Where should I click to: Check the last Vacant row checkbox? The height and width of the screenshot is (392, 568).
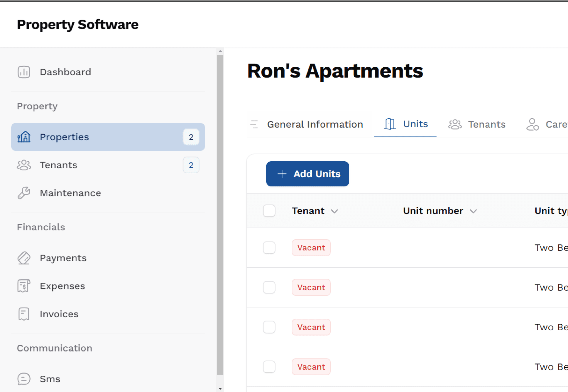click(269, 367)
